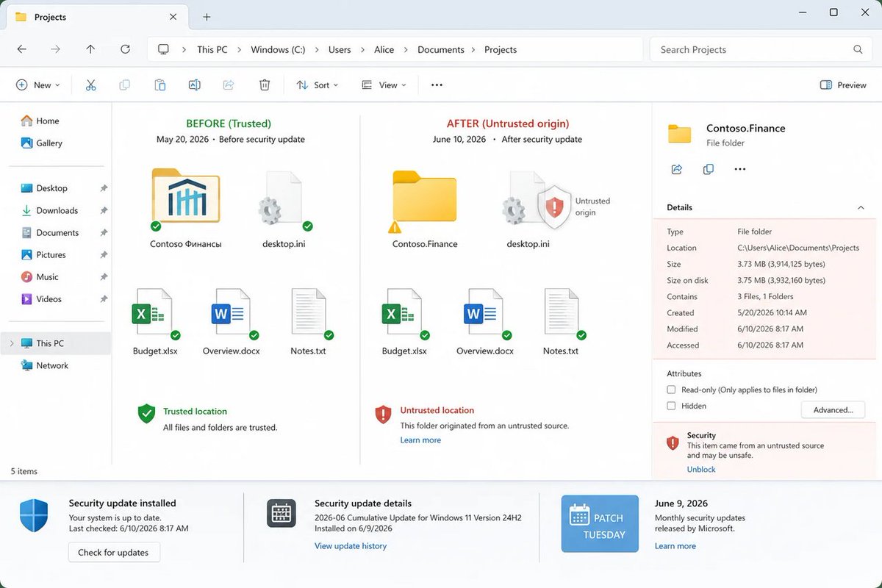Click the Rename icon in toolbar
Viewport: 882px width, 588px height.
[x=194, y=85]
